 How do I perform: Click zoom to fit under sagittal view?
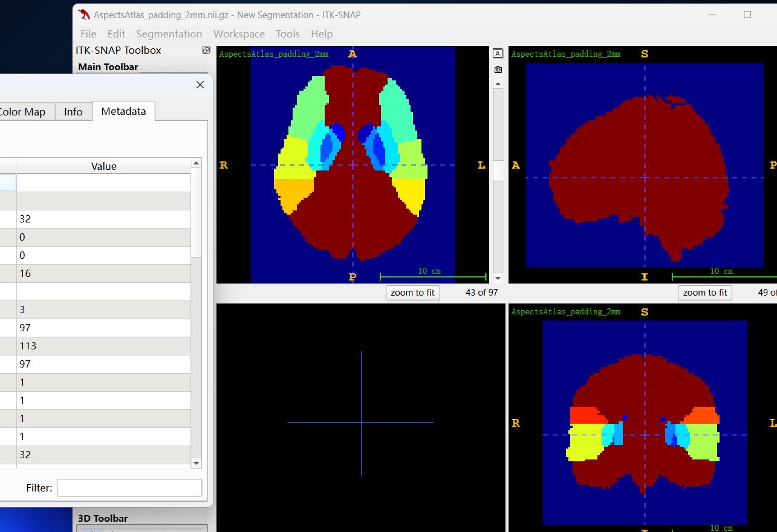pos(705,293)
